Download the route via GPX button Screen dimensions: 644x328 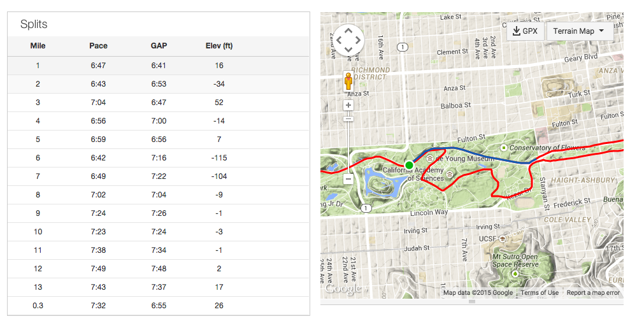526,31
